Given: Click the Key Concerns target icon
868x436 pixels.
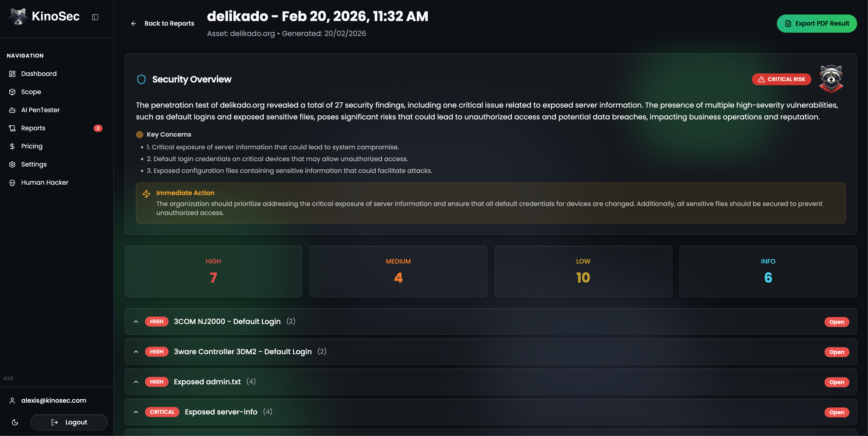Looking at the screenshot, I should 140,134.
